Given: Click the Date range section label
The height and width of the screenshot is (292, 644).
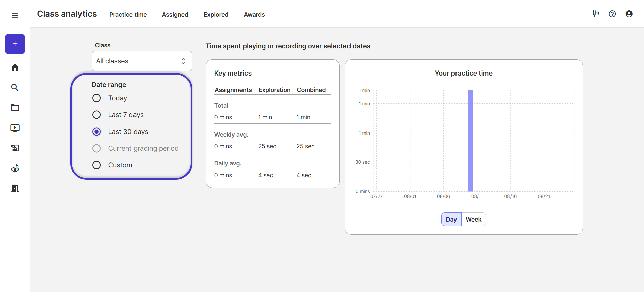Looking at the screenshot, I should [109, 85].
